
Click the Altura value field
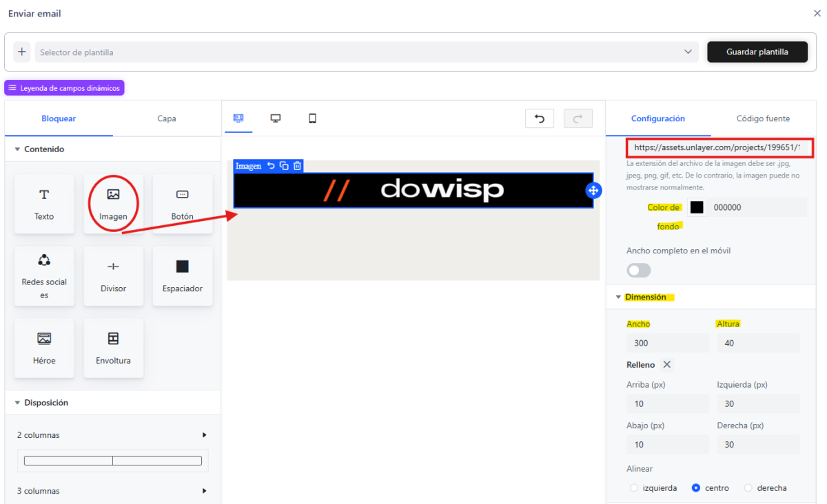(x=758, y=343)
